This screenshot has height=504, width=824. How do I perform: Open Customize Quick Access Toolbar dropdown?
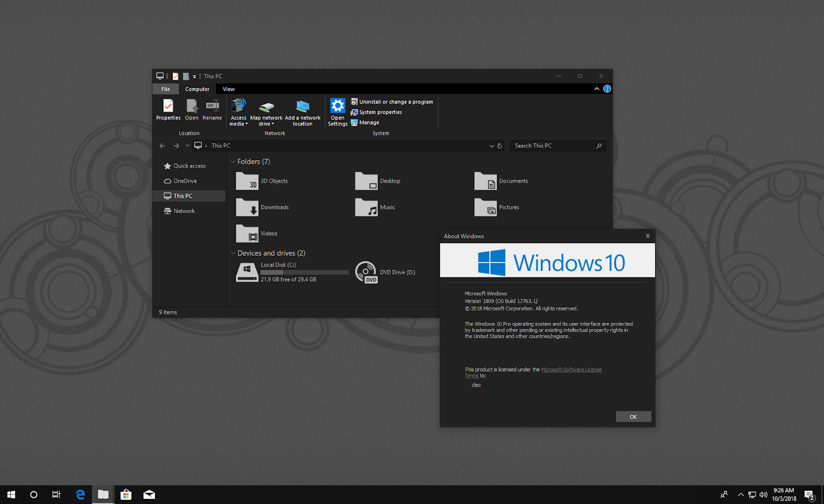click(194, 77)
